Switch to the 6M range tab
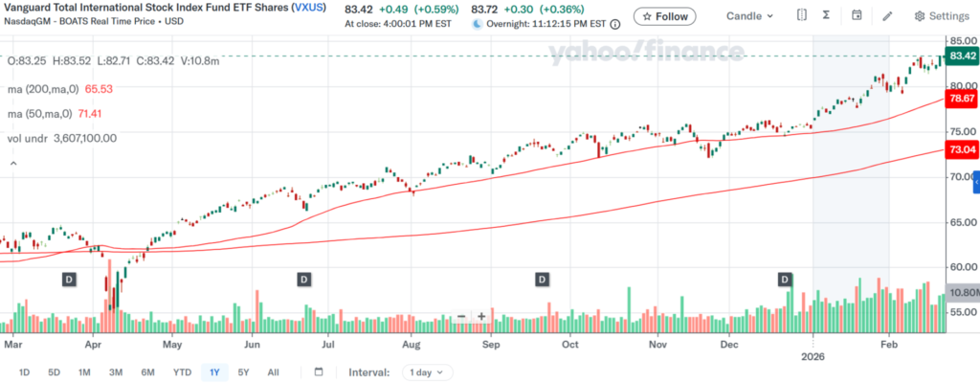Screen dimensions: 980x383 147,372
